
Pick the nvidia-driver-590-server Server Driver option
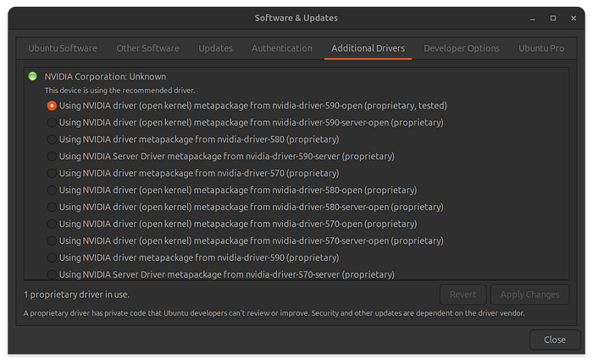pos(53,157)
